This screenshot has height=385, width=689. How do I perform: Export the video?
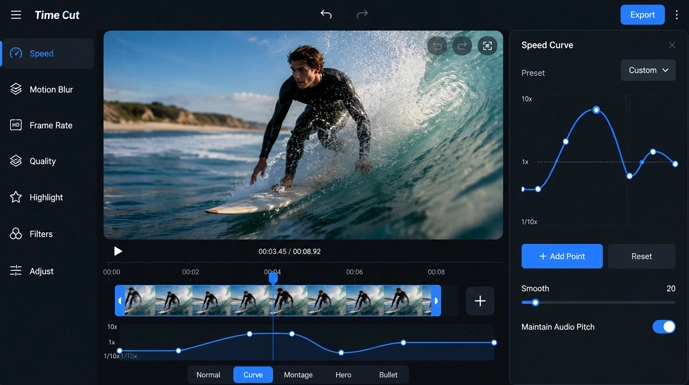pyautogui.click(x=642, y=15)
